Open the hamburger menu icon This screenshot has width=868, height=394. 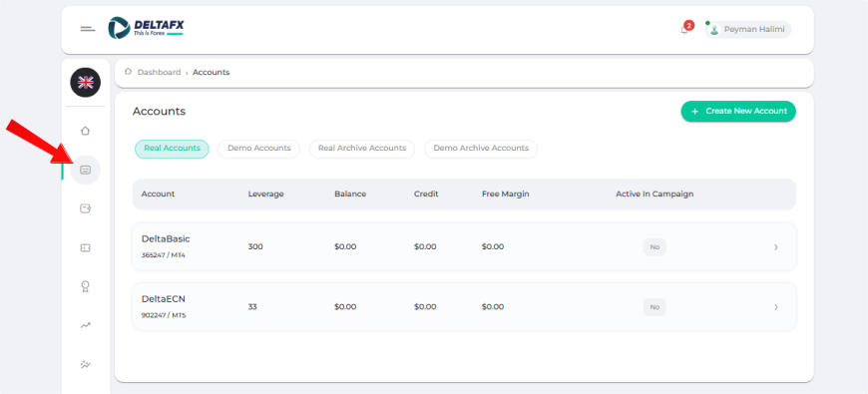tap(88, 29)
